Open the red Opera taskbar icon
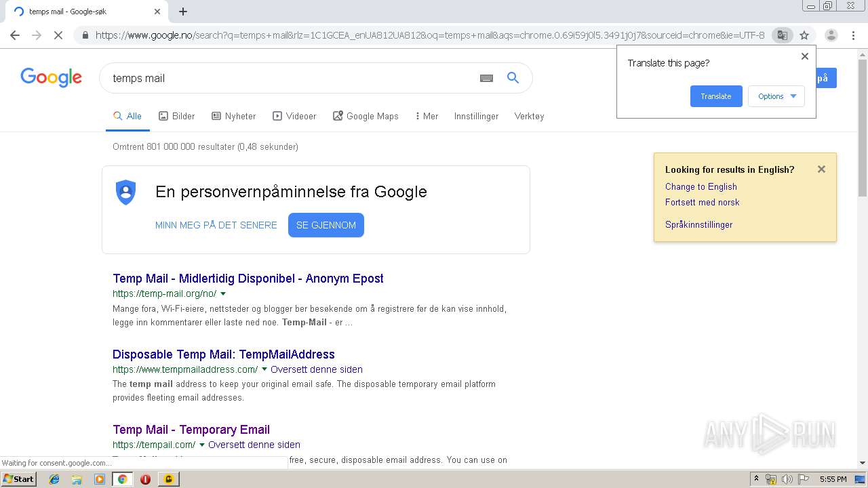 [145, 479]
